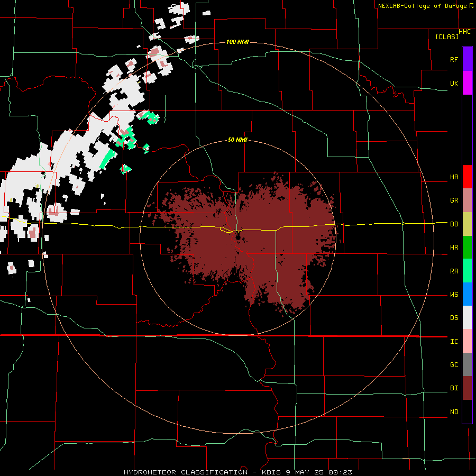Click the 'HHC' product code text
Image resolution: width=476 pixels, height=476 pixels.
pos(465,32)
